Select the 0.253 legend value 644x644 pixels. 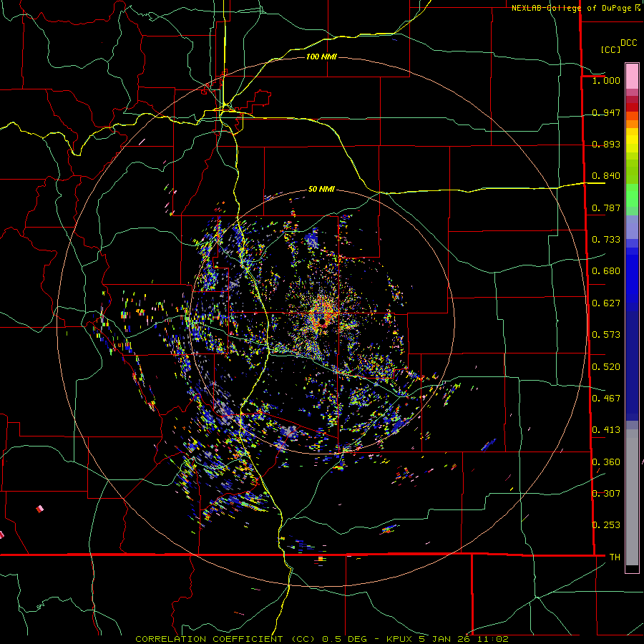[606, 525]
